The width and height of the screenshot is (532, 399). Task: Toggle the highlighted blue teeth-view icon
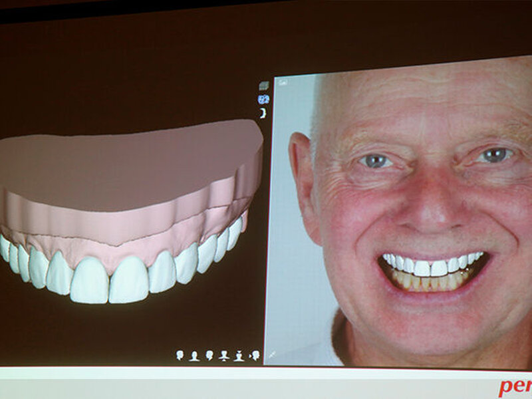click(x=263, y=99)
